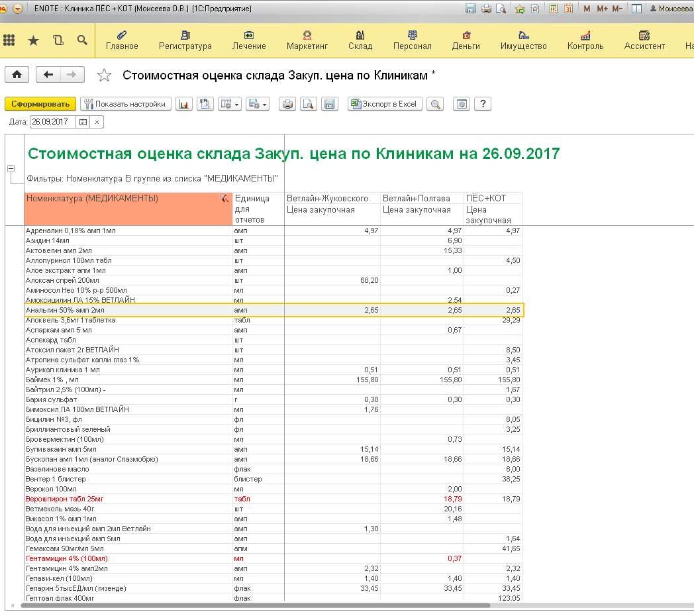Click the save icon in title bar
The width and height of the screenshot is (694, 616).
pyautogui.click(x=470, y=9)
